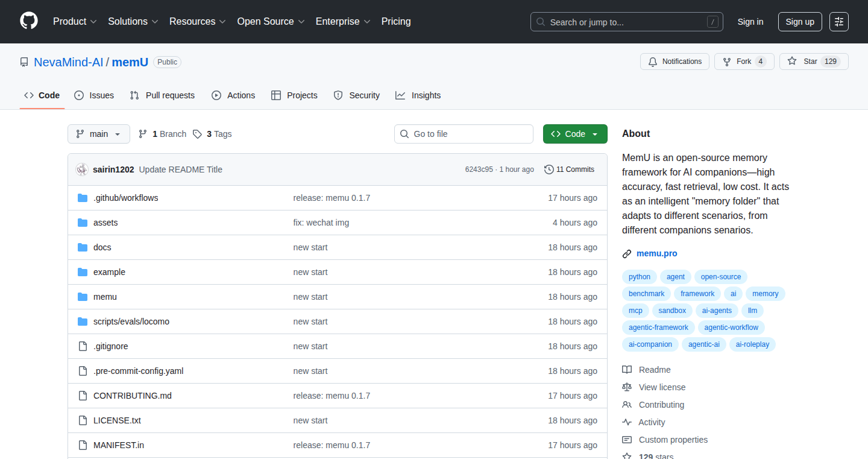The image size is (868, 459).
Task: Click the Sign in link
Action: pos(750,22)
